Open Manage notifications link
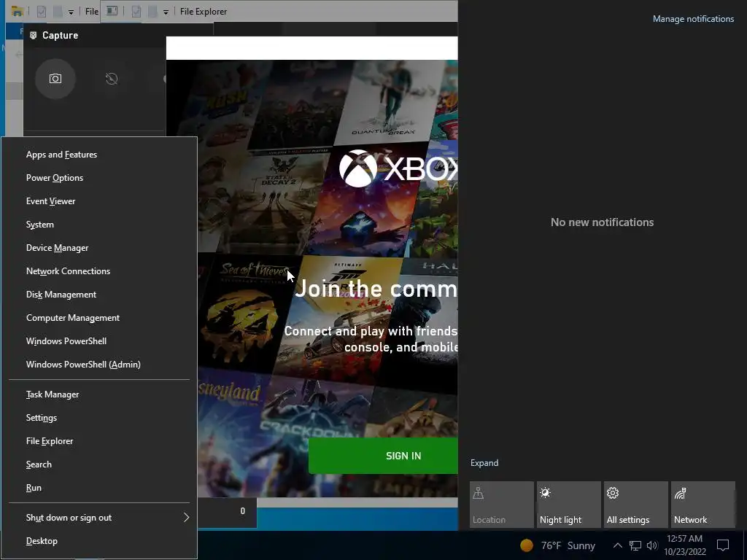Screen dimensions: 747x560 click(693, 19)
